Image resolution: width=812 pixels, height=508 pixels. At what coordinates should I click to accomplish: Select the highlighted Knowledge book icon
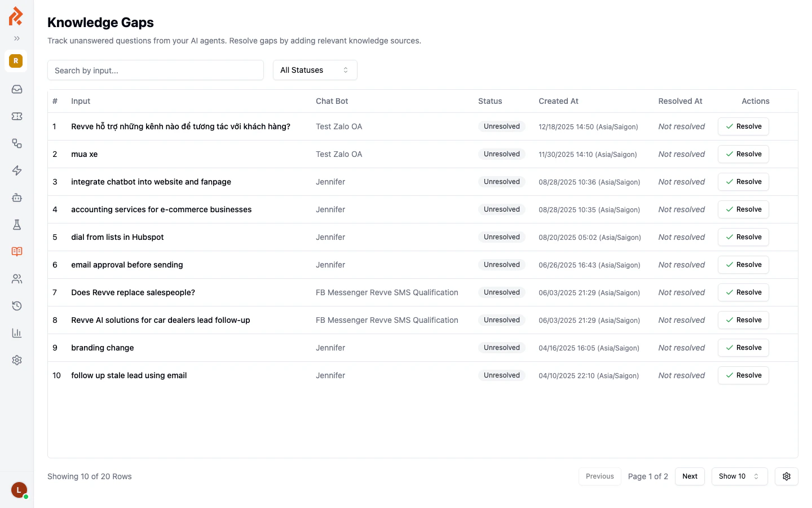click(x=16, y=251)
